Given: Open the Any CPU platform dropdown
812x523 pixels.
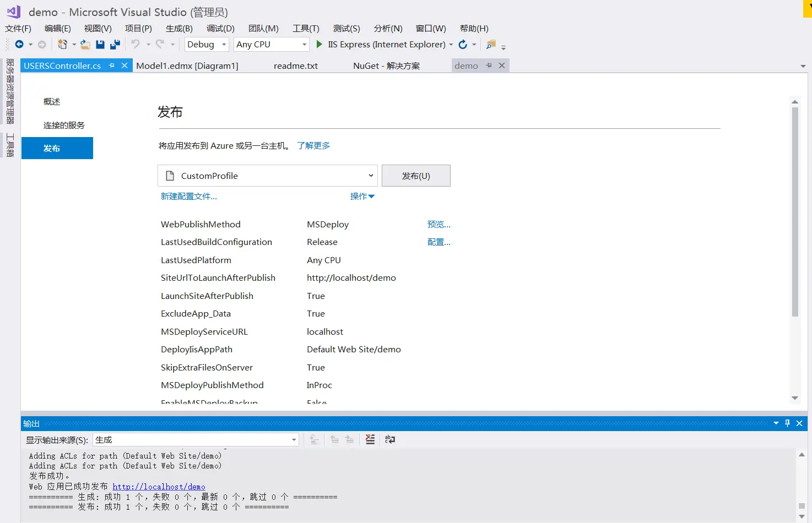Looking at the screenshot, I should (x=271, y=44).
